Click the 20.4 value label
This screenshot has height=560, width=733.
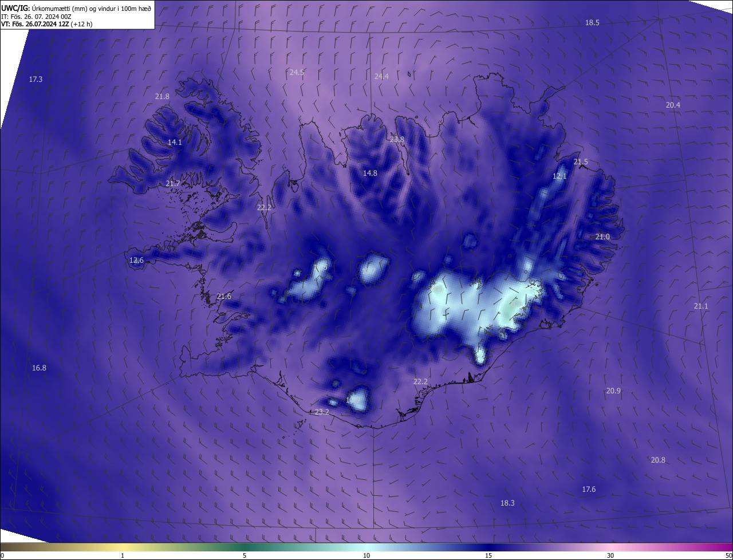point(673,105)
